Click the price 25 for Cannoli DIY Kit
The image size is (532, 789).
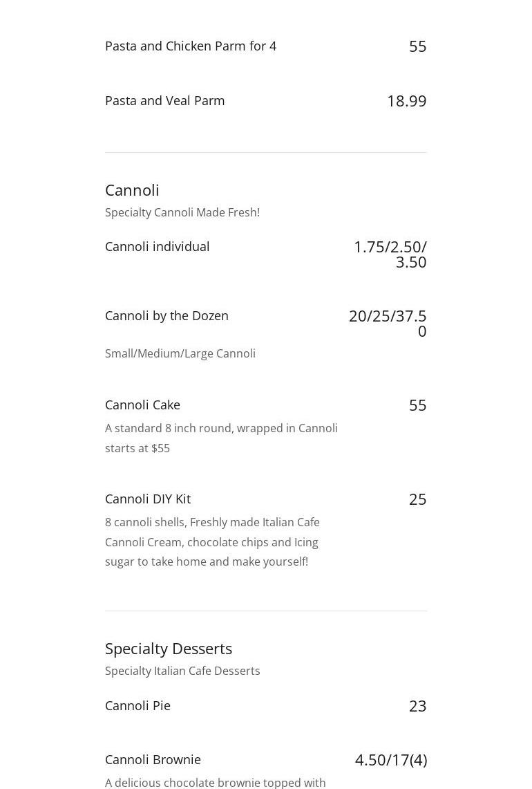pos(417,499)
